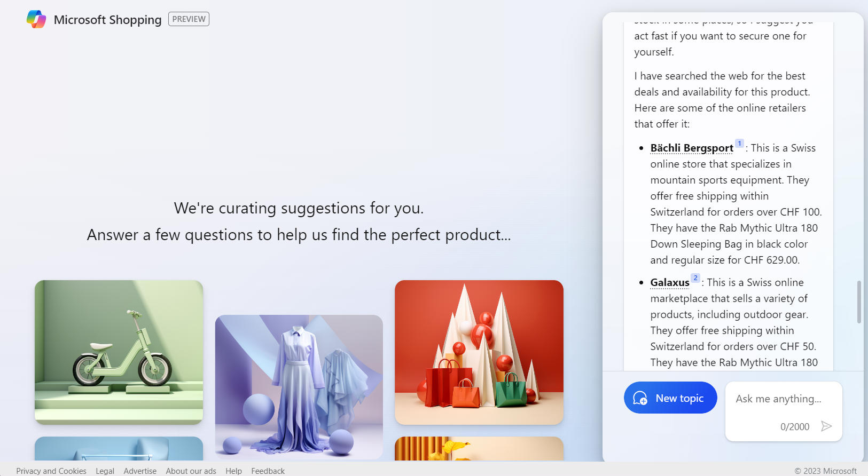The image size is (868, 476).
Task: Open the Legal footer link
Action: coord(105,471)
